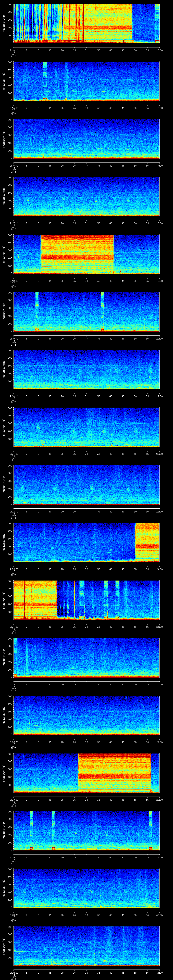Click the 9:25:00 start time label
Screen dimensions: 173x980
14,684
